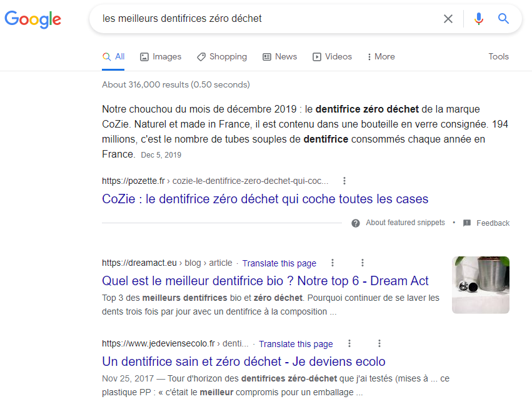The image size is (532, 404).
Task: Click 'Nov 25, 2017' result description
Action: coord(276,385)
